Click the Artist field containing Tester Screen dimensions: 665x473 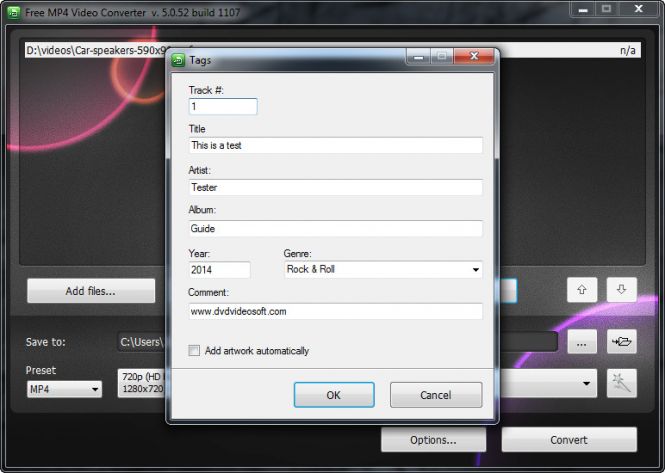pyautogui.click(x=335, y=187)
